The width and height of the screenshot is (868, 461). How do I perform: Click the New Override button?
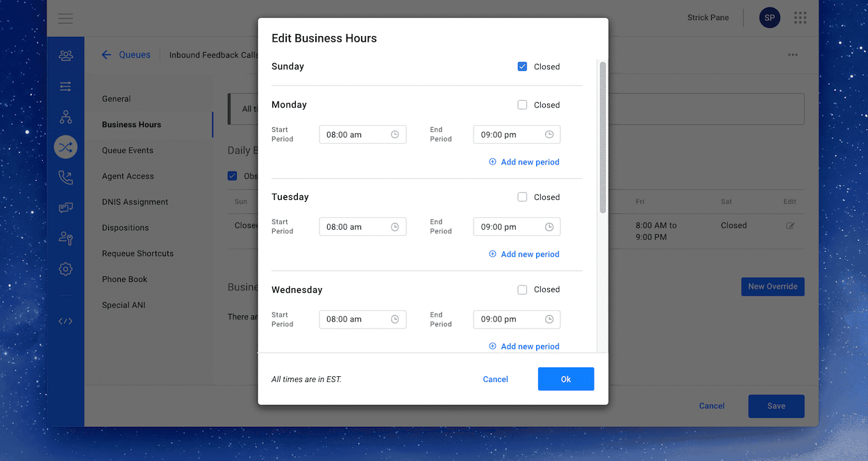773,286
